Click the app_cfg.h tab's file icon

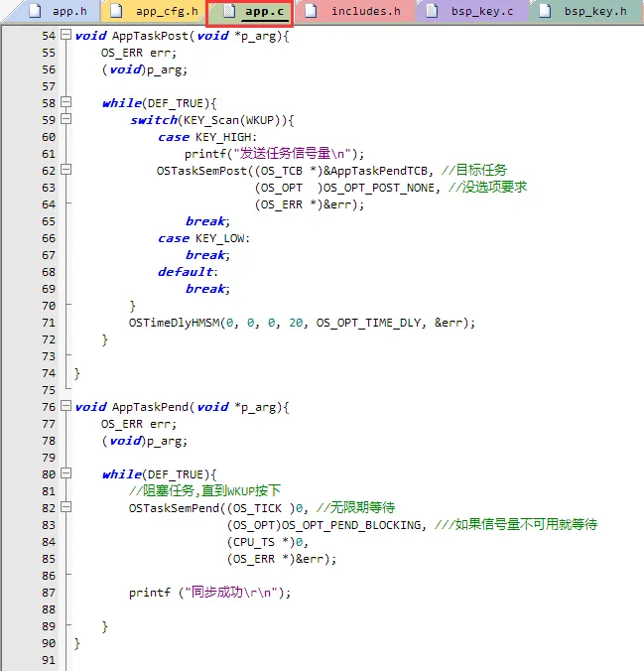tap(117, 12)
